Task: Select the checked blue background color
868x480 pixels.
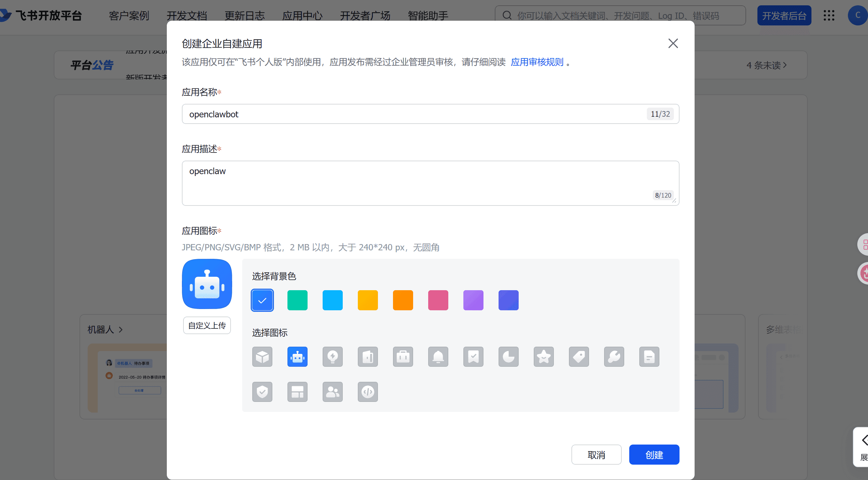Action: click(x=262, y=300)
